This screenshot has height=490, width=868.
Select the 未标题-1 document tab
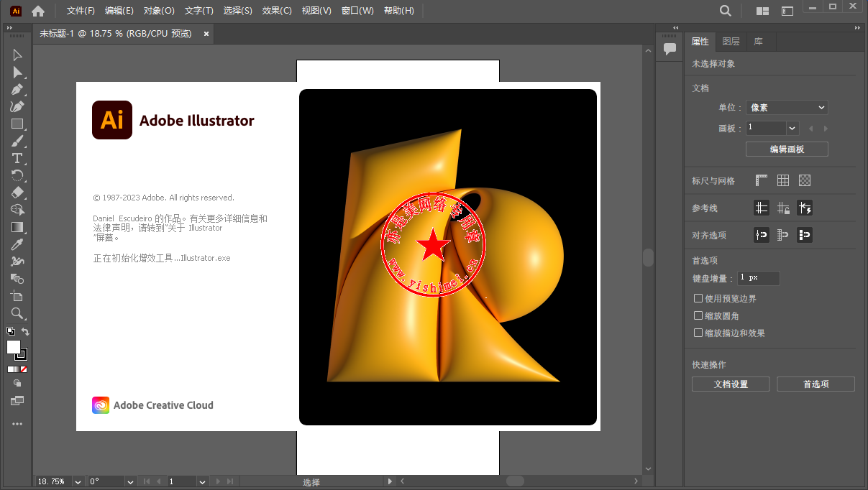point(116,34)
